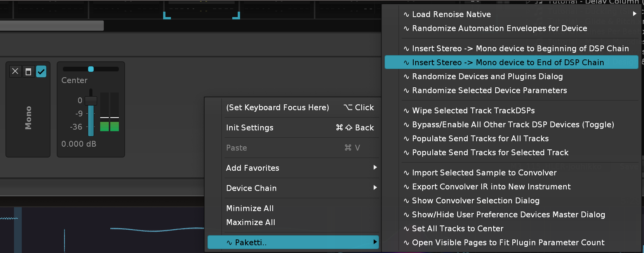This screenshot has height=253, width=644.
Task: Toggle the Mono device enabled checkbox
Action: [x=41, y=71]
